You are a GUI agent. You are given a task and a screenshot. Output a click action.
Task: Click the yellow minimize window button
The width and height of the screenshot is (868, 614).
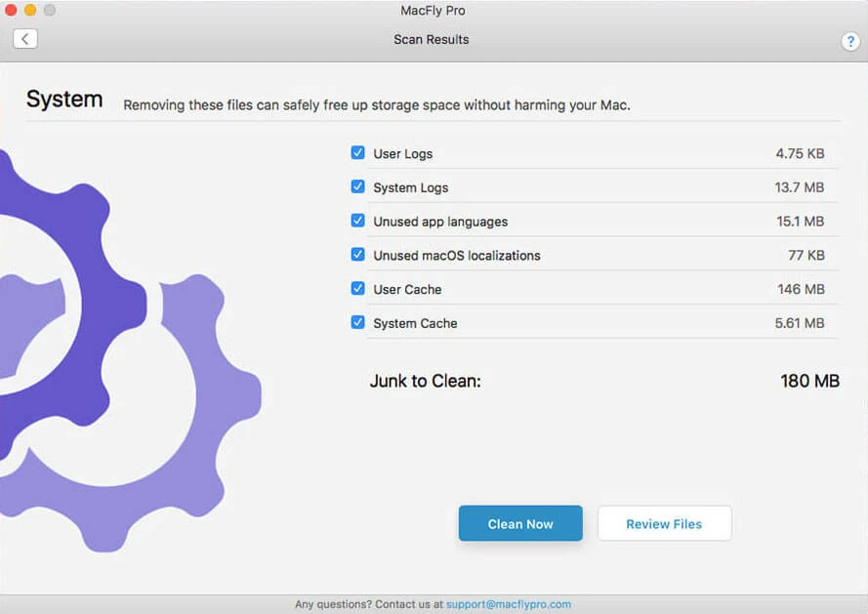point(30,10)
